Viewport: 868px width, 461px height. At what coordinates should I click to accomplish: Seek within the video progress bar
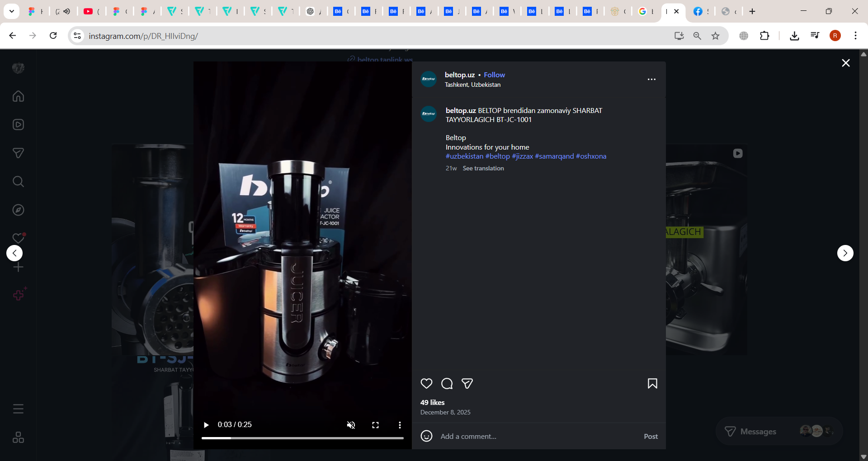point(302,438)
